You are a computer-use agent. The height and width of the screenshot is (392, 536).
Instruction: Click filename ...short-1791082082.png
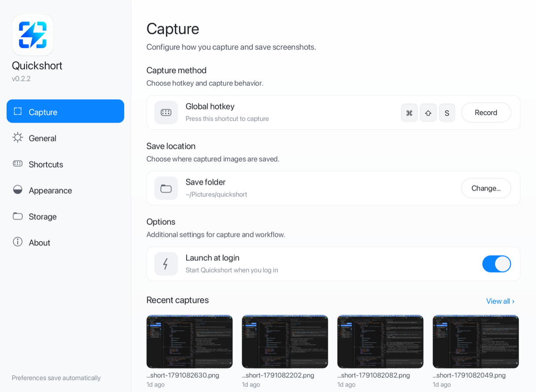373,375
